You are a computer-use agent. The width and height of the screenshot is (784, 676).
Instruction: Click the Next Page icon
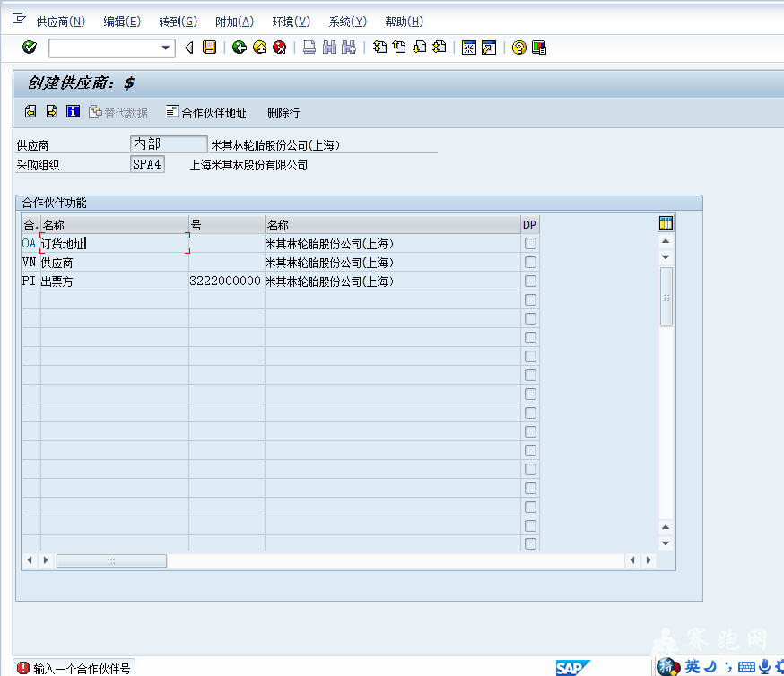click(420, 48)
